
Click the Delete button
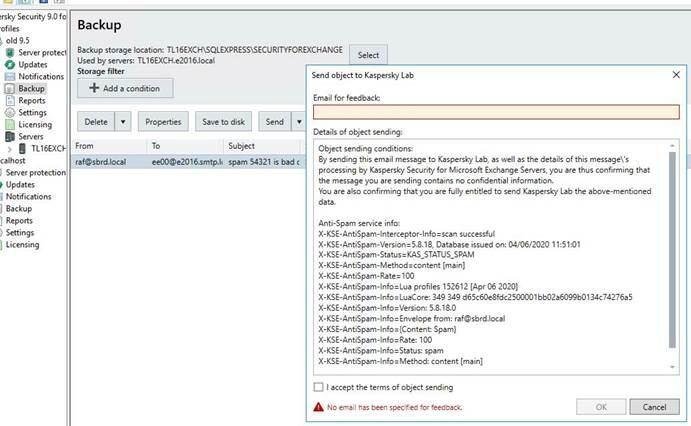pos(96,122)
